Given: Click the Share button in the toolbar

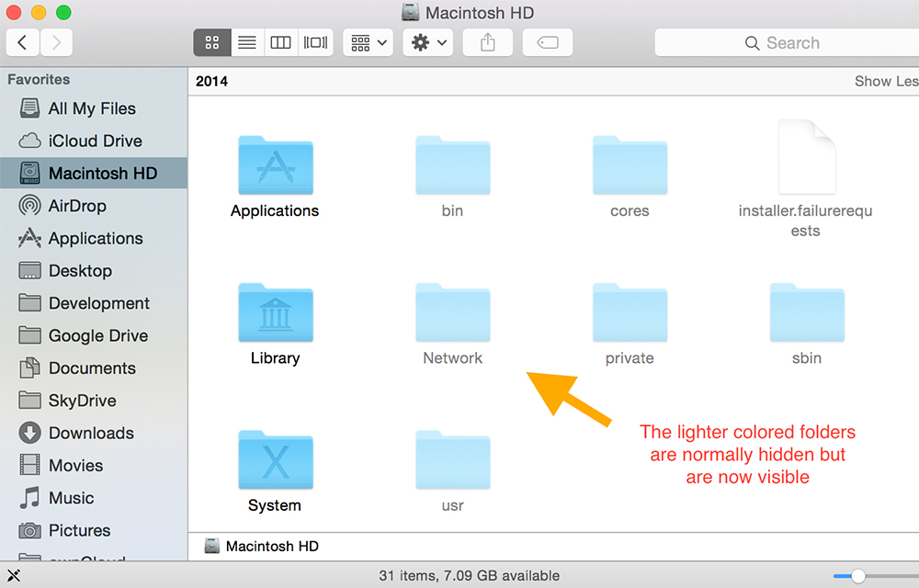Looking at the screenshot, I should [487, 42].
